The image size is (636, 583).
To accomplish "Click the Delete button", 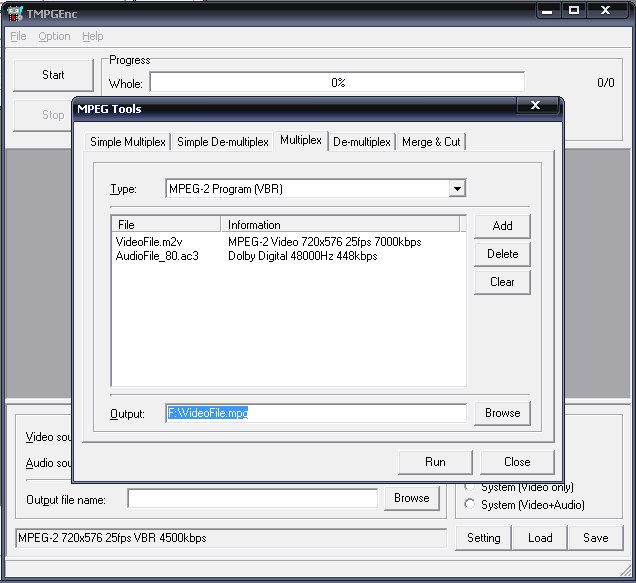I will [x=502, y=254].
